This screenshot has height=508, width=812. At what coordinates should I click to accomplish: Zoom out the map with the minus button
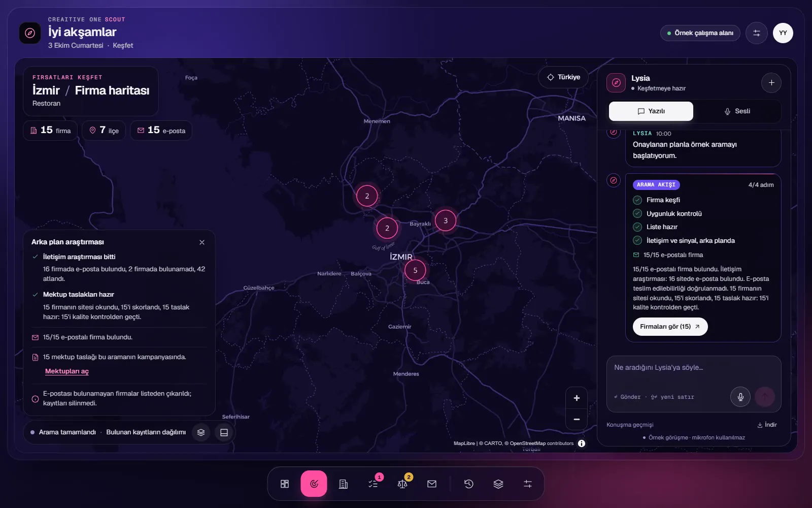(577, 419)
